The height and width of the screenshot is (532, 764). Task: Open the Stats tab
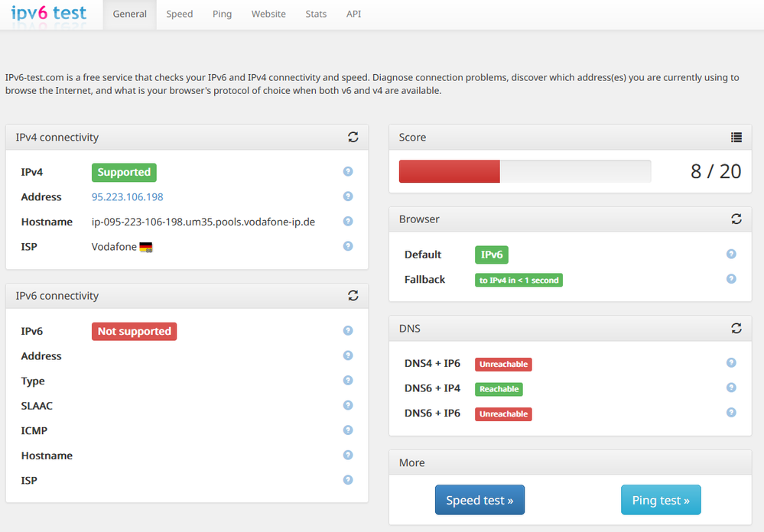316,14
